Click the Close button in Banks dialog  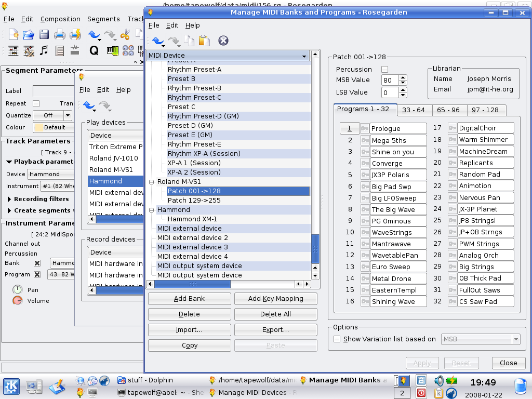pyautogui.click(x=508, y=363)
